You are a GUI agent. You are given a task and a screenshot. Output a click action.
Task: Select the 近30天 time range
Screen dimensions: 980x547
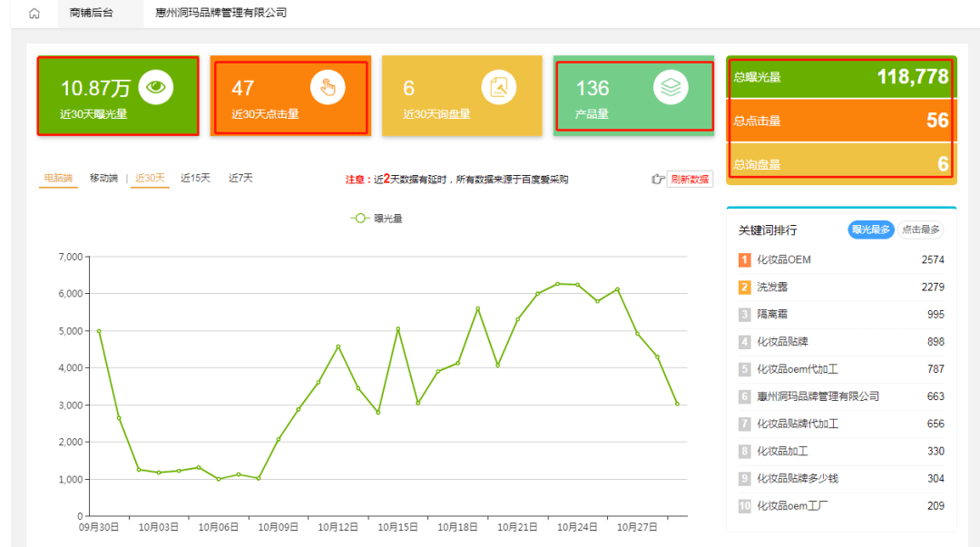point(150,179)
